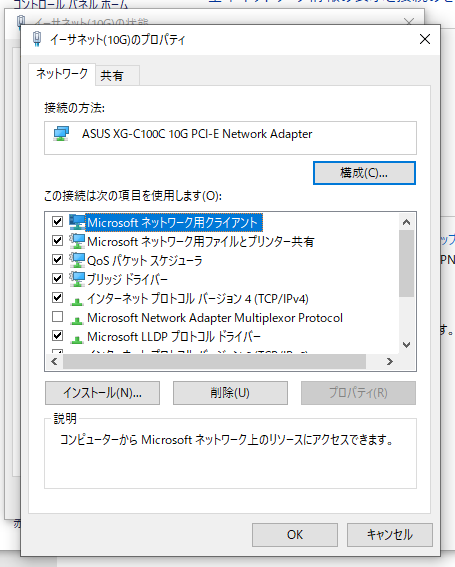Click the ファイルとプリンター共有 item icon

pyautogui.click(x=77, y=241)
